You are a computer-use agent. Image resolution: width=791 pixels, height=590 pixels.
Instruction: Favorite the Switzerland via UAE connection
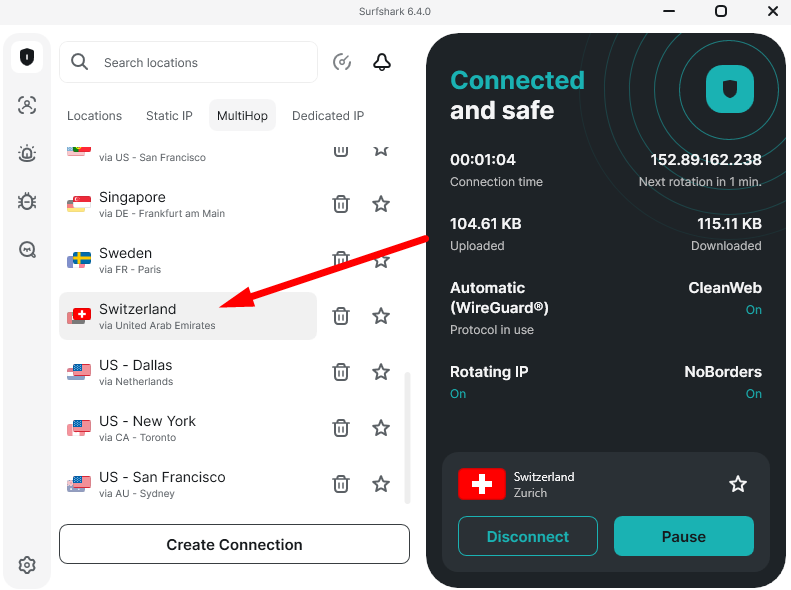click(381, 316)
